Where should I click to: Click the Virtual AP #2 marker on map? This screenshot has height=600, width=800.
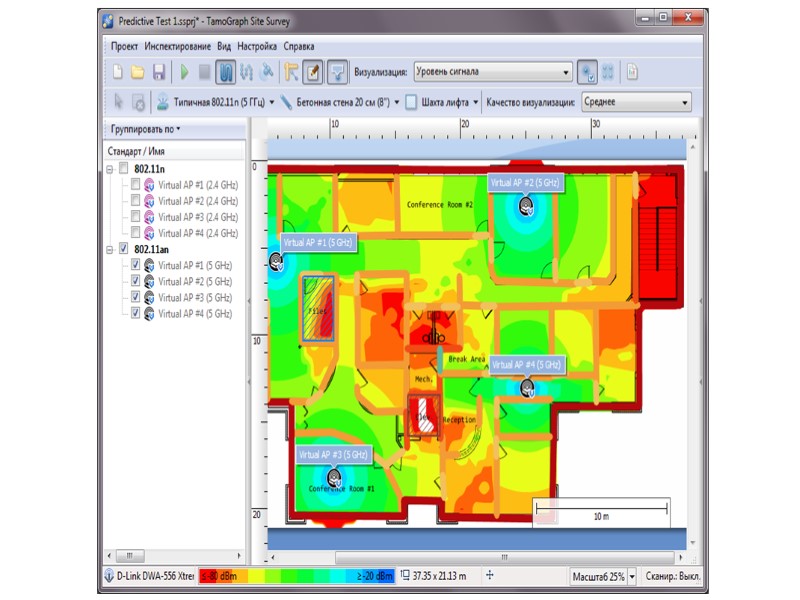tap(524, 206)
